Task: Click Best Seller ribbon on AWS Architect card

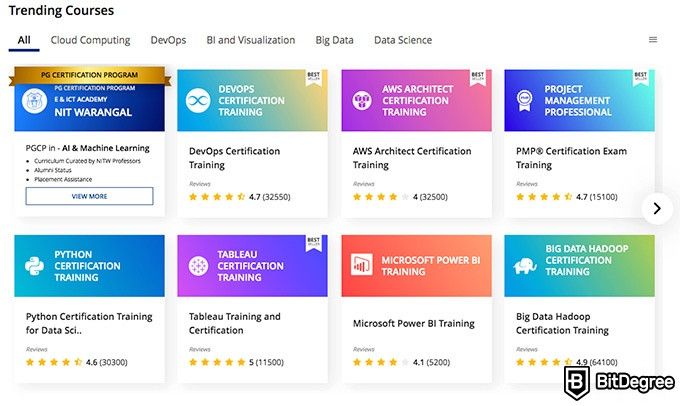Action: coord(477,78)
